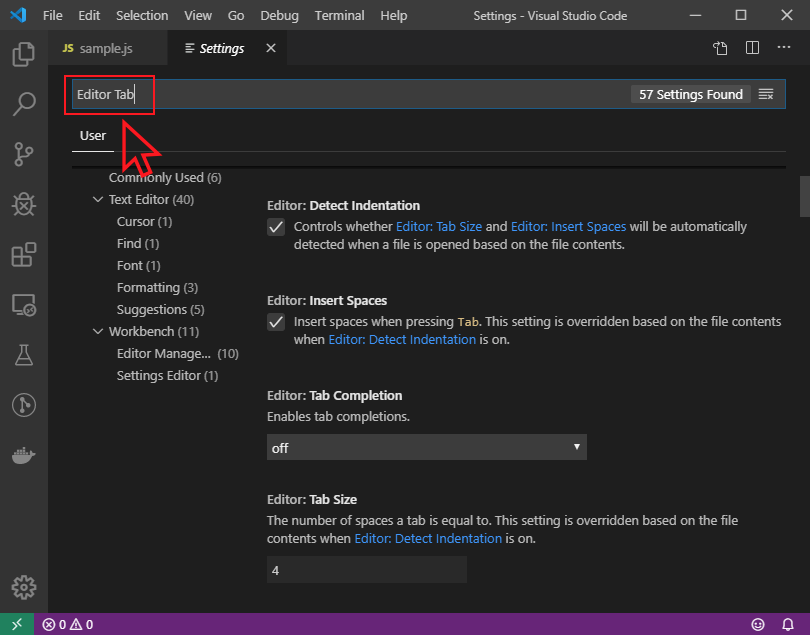Select Font (1) category
Image resolution: width=810 pixels, height=635 pixels.
tap(138, 266)
